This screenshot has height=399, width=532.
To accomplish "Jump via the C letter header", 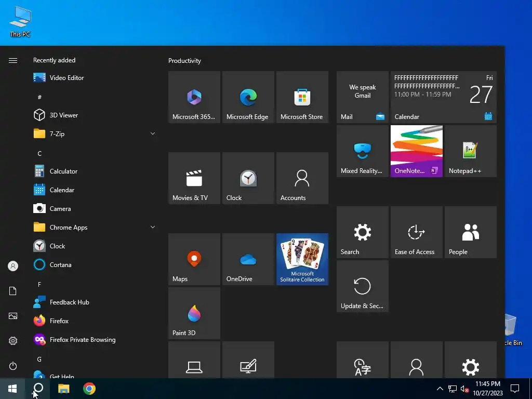I will [39, 153].
